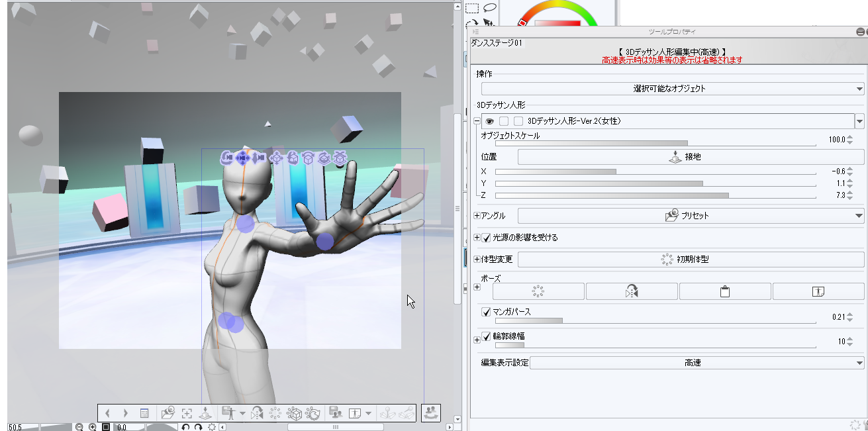Click the fit-to-screen icon below canvas
Image resolution: width=868 pixels, height=431 pixels.
pyautogui.click(x=106, y=427)
